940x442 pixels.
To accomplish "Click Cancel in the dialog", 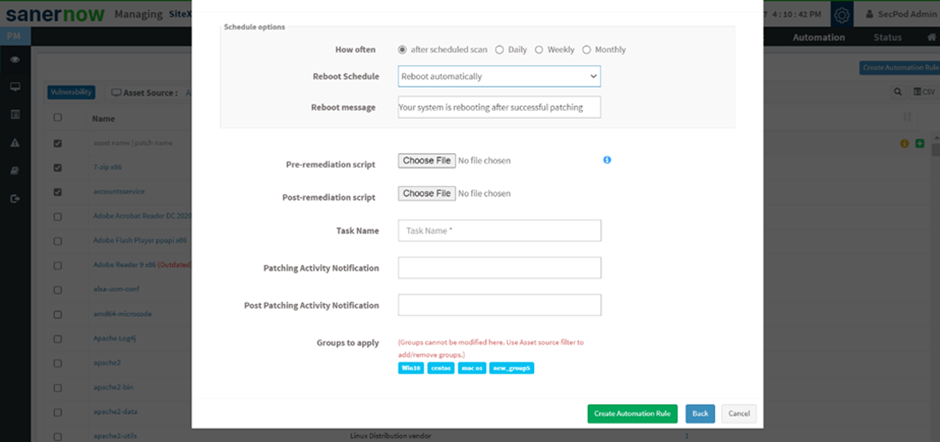I will (739, 414).
